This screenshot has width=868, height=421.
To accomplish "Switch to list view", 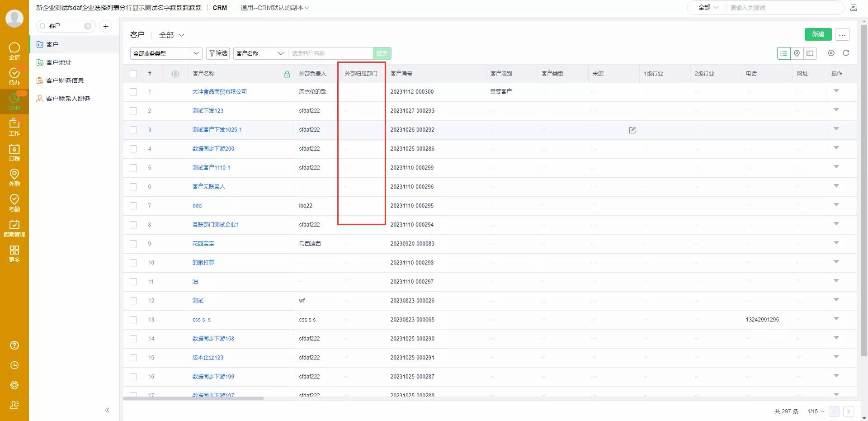I will pyautogui.click(x=783, y=53).
